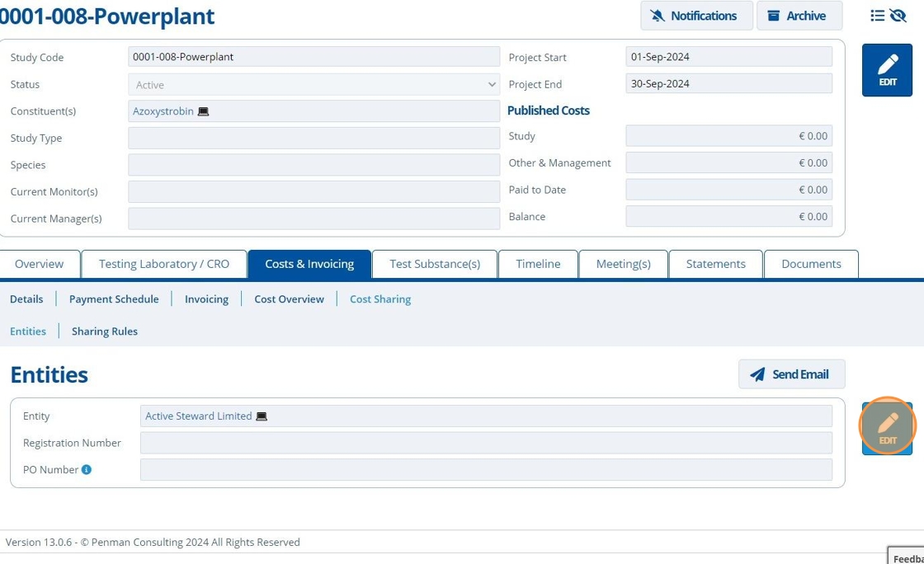Open the Sharing Rules sub-section

click(x=105, y=331)
